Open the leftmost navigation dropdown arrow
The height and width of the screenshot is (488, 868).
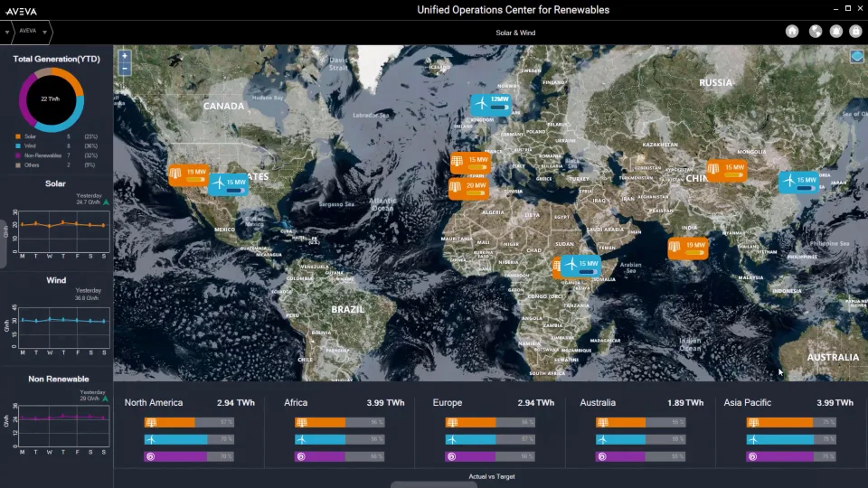[7, 32]
